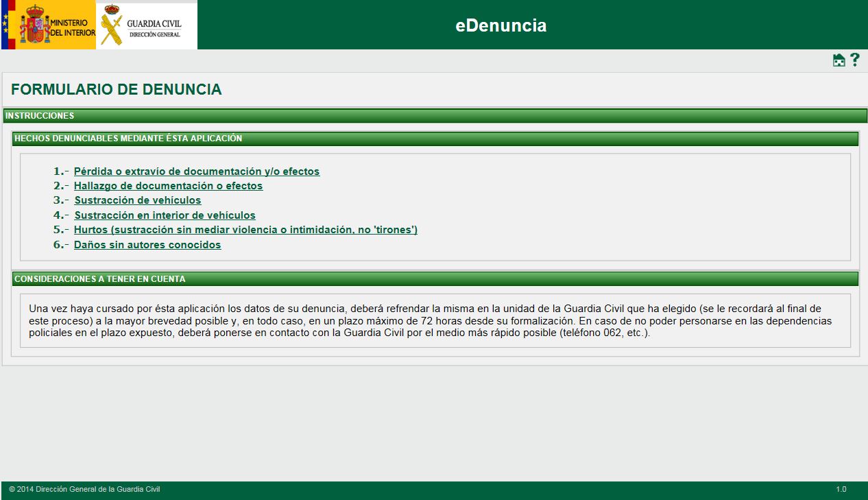Open Hallazgo de documentación o efectos
The image size is (868, 500).
click(x=167, y=185)
